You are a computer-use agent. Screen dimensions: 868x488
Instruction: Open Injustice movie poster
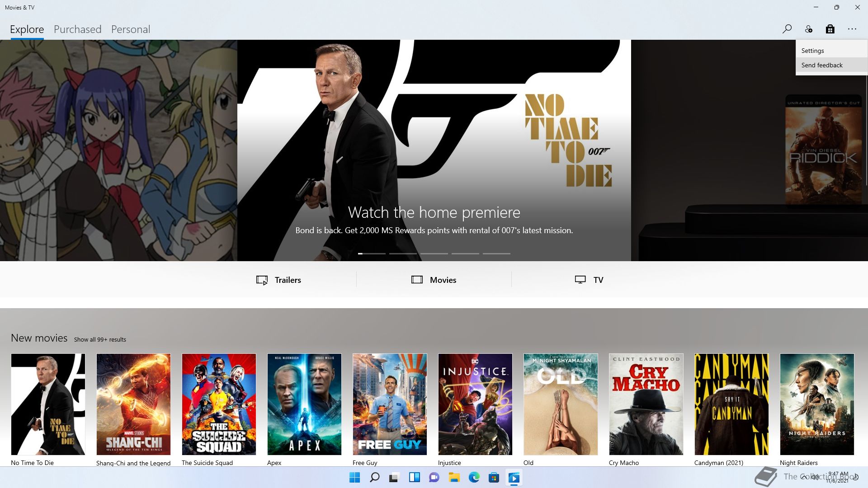475,404
